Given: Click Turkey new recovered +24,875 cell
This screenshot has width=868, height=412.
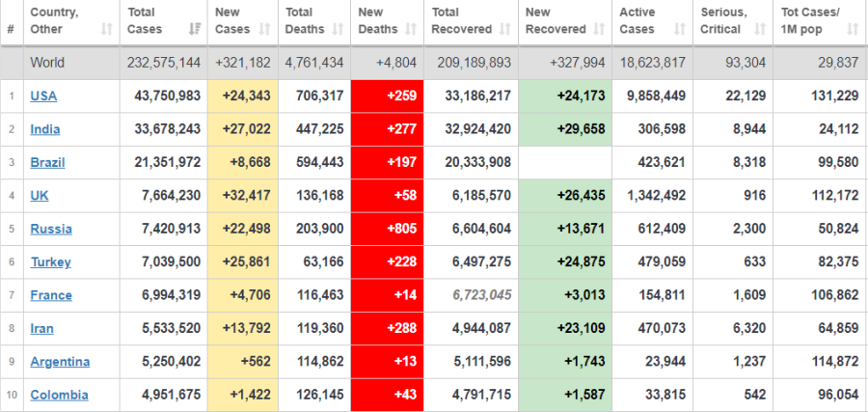Looking at the screenshot, I should (565, 261).
